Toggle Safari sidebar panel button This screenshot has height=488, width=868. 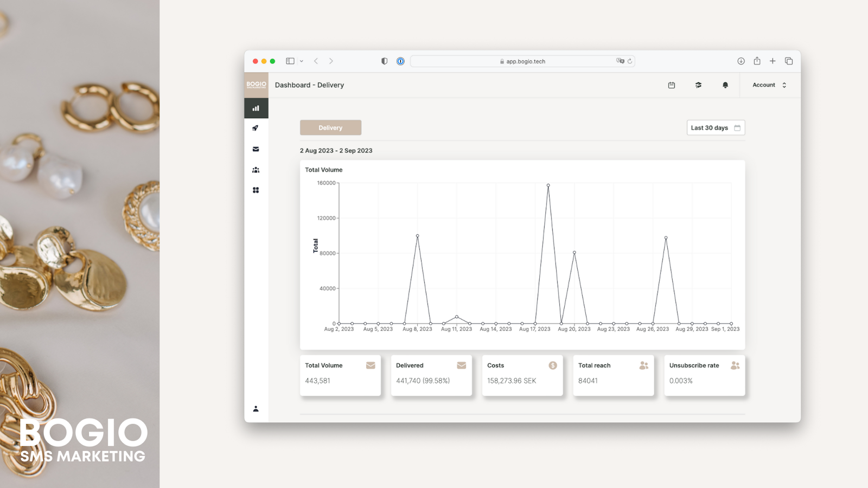[290, 61]
